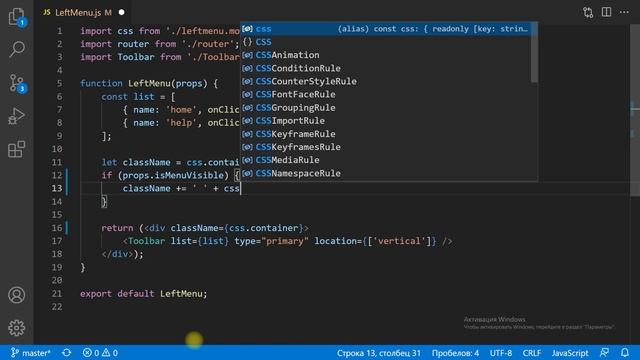Click the Toolbar JSX element line
The width and height of the screenshot is (640, 360).
(287, 241)
